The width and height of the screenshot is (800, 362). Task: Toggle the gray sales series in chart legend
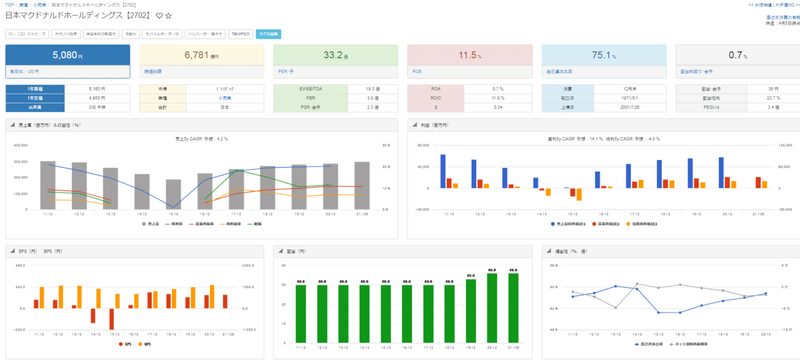tap(150, 224)
